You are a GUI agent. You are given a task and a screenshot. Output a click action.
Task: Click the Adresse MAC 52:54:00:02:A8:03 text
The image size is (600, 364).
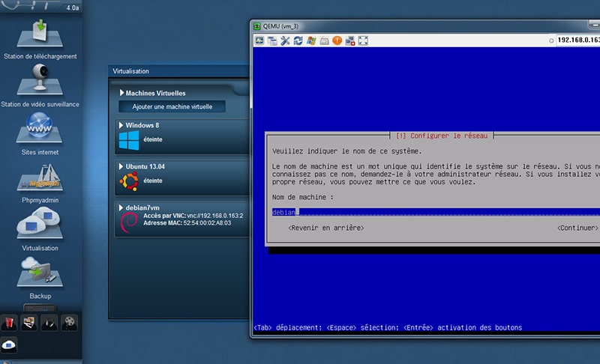click(187, 223)
